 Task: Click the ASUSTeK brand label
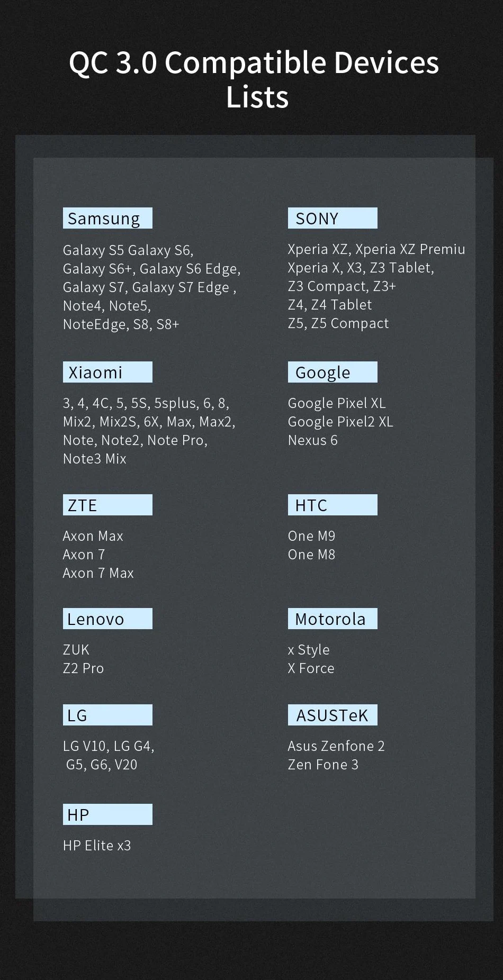(332, 715)
